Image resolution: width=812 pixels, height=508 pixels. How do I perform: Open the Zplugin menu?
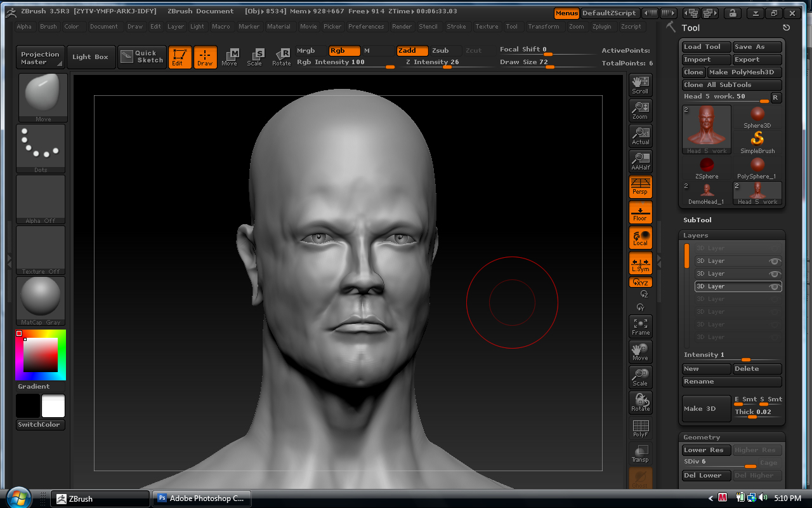(602, 27)
